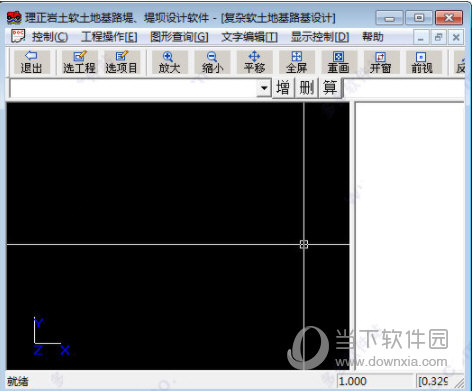This screenshot has width=472, height=391.
Task: Select the 开窗 window-zoom tool
Action: pyautogui.click(x=381, y=62)
